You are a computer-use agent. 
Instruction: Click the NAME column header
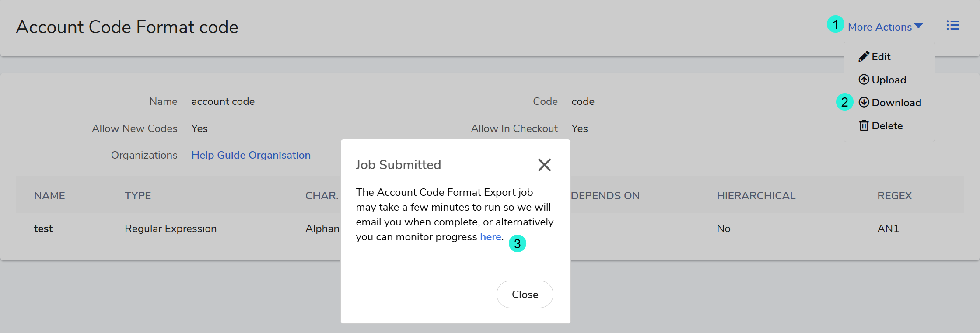[49, 196]
